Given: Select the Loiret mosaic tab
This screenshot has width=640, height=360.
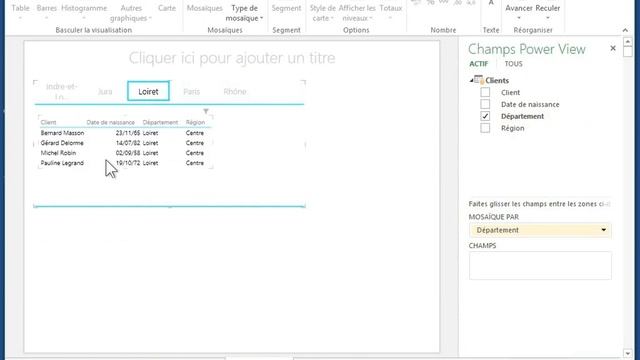Looking at the screenshot, I should pos(148,91).
